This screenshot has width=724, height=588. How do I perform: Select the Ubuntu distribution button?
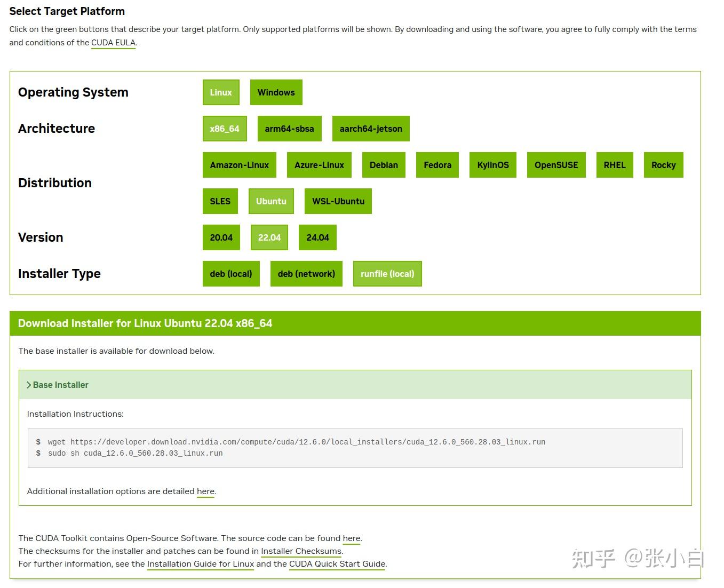click(271, 201)
